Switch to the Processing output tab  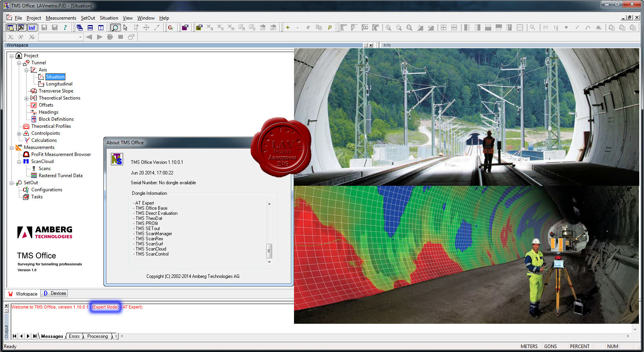97,336
